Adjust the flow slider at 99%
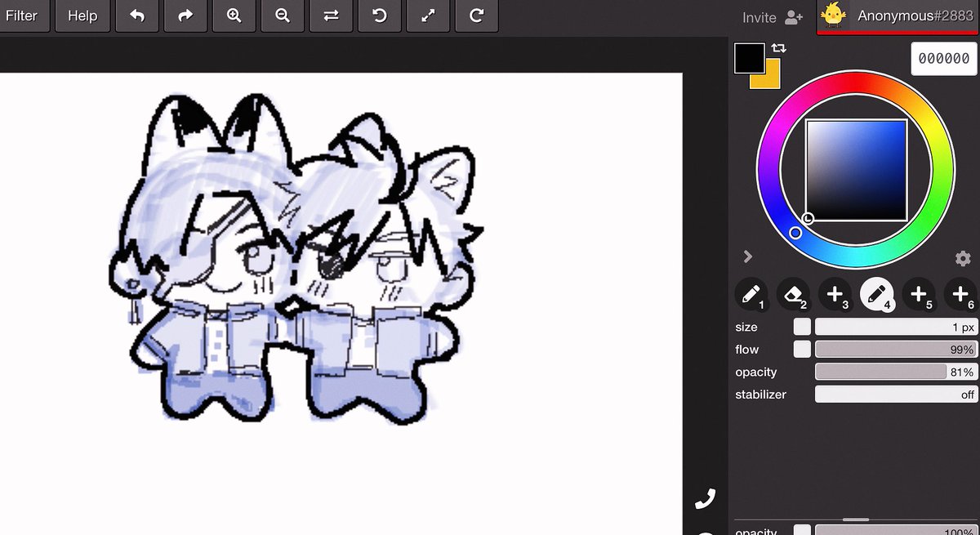This screenshot has width=980, height=535. click(896, 349)
